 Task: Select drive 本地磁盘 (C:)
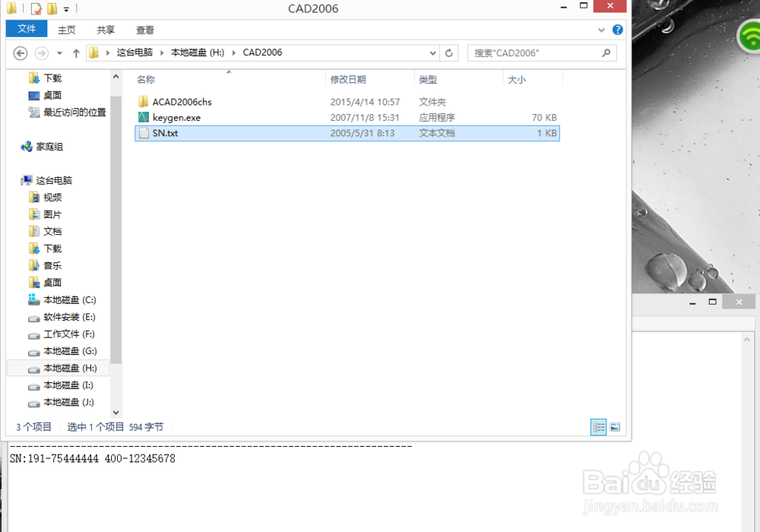pyautogui.click(x=69, y=300)
